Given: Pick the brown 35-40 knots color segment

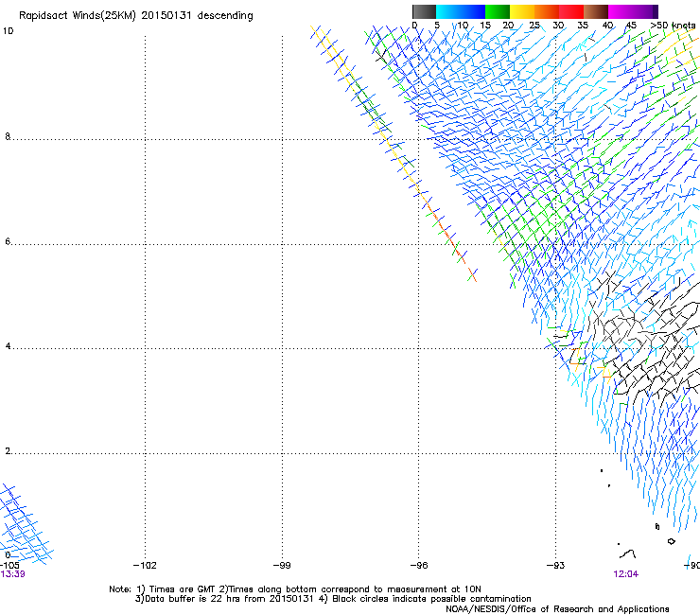Looking at the screenshot, I should (x=596, y=11).
